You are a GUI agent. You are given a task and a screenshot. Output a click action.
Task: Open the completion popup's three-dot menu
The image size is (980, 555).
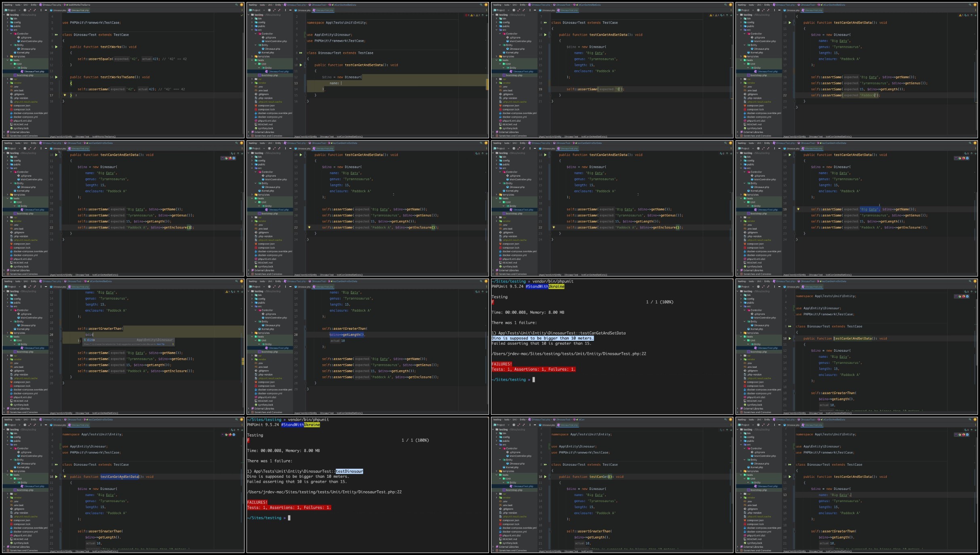(173, 344)
